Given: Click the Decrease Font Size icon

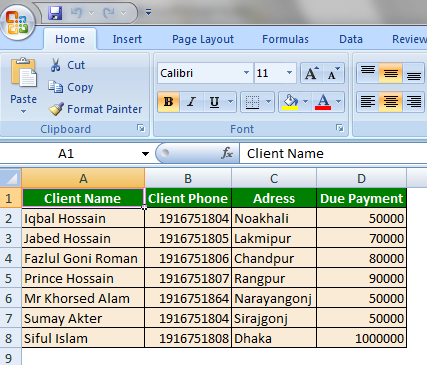Looking at the screenshot, I should 333,73.
